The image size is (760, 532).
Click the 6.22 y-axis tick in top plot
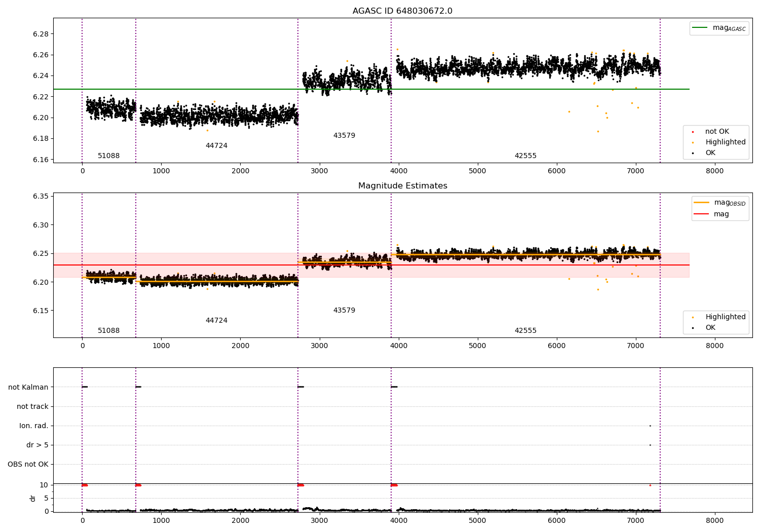pyautogui.click(x=40, y=97)
